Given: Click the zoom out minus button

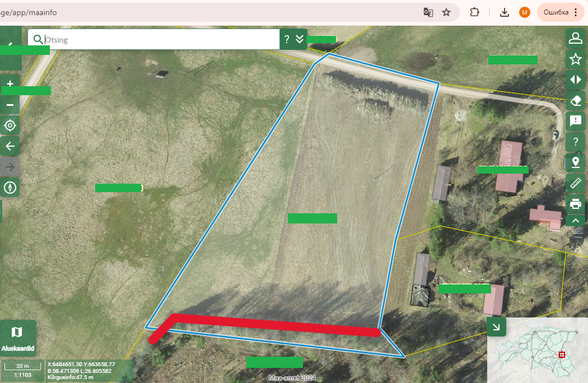Looking at the screenshot, I should pyautogui.click(x=10, y=105).
